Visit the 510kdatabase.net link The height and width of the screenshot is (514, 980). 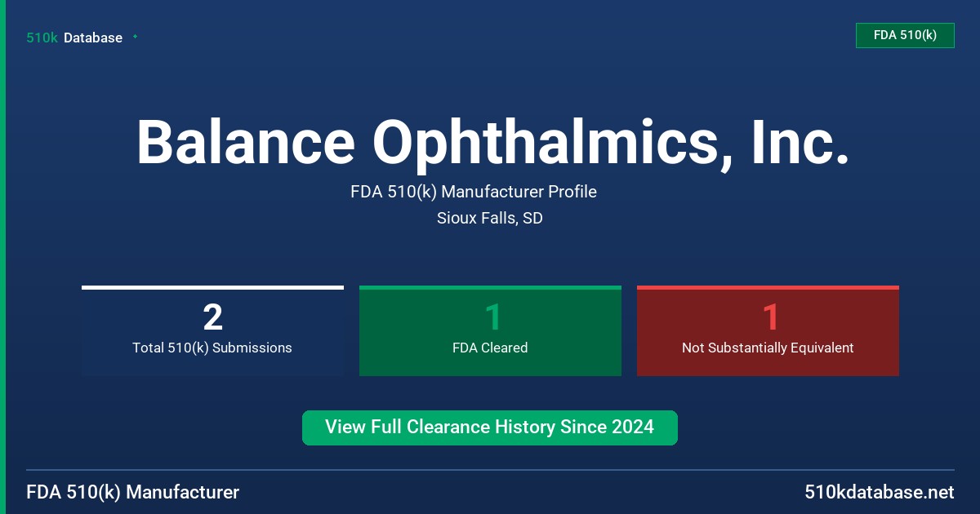[x=880, y=492]
